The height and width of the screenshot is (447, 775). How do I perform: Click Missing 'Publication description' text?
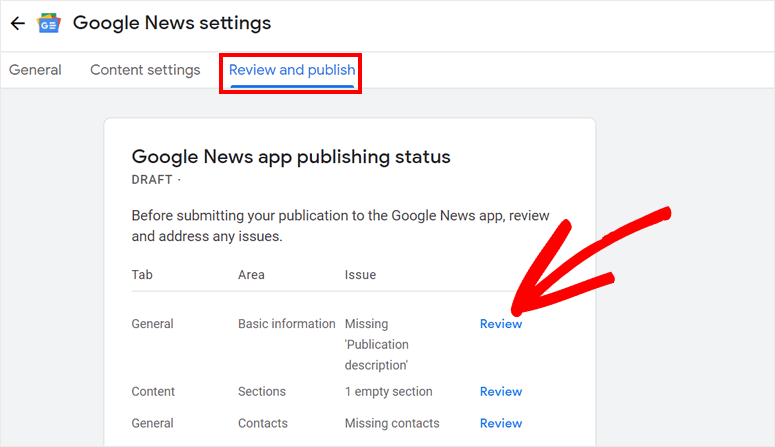pos(377,345)
